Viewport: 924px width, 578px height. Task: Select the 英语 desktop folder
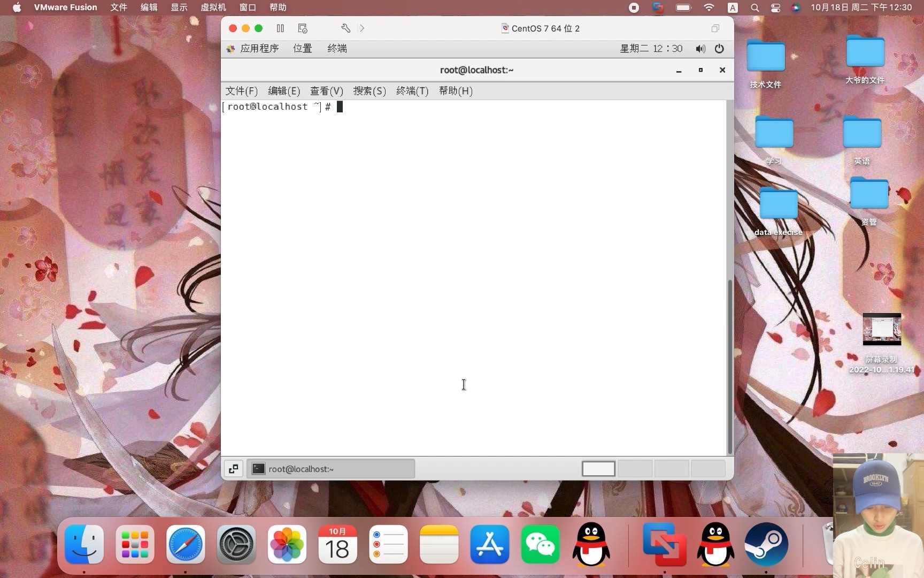(862, 140)
